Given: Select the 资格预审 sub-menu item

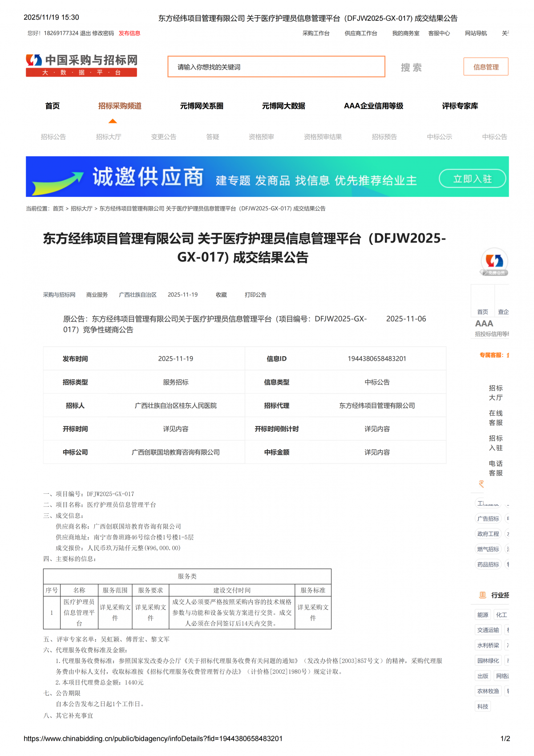Looking at the screenshot, I should click(x=262, y=137).
